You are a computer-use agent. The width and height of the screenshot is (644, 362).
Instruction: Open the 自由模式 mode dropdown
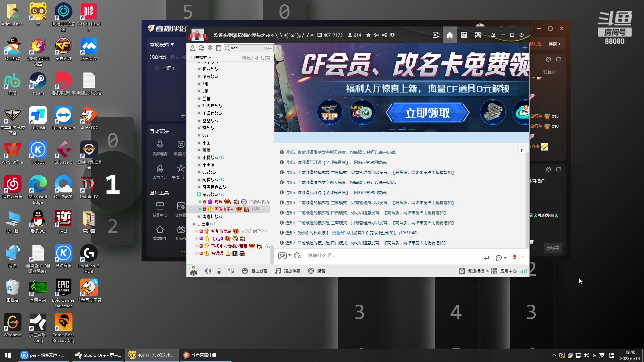click(x=200, y=57)
